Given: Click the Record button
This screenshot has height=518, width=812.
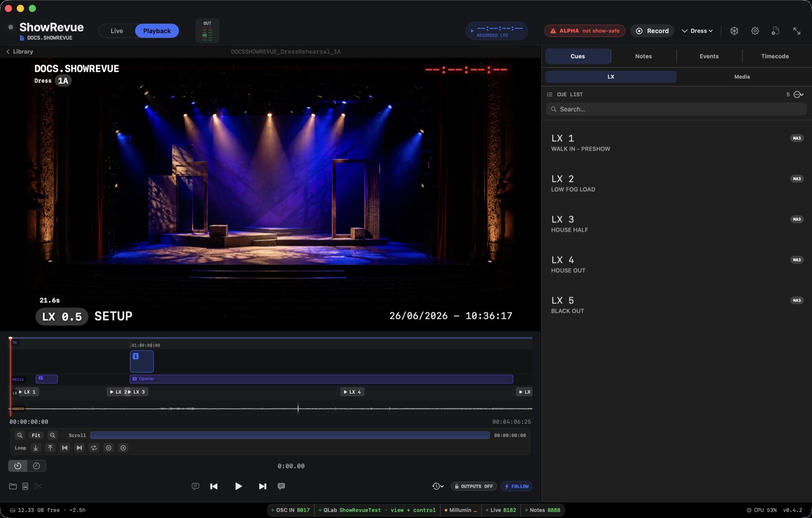Looking at the screenshot, I should click(652, 31).
